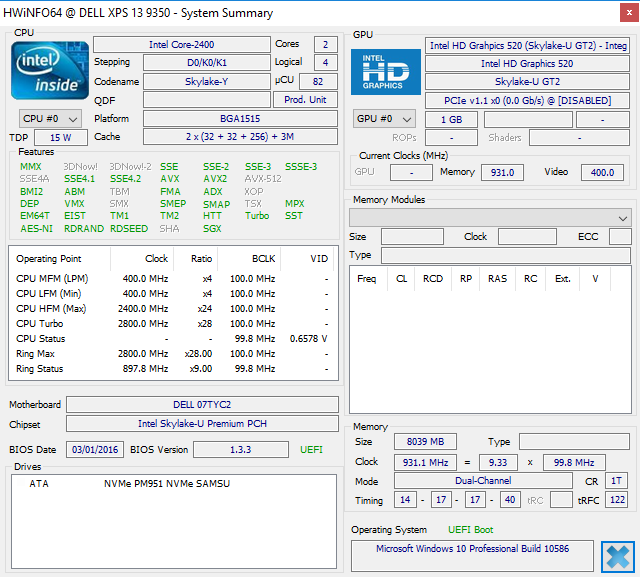Click the memory multiplier 9.33 field

(x=498, y=462)
